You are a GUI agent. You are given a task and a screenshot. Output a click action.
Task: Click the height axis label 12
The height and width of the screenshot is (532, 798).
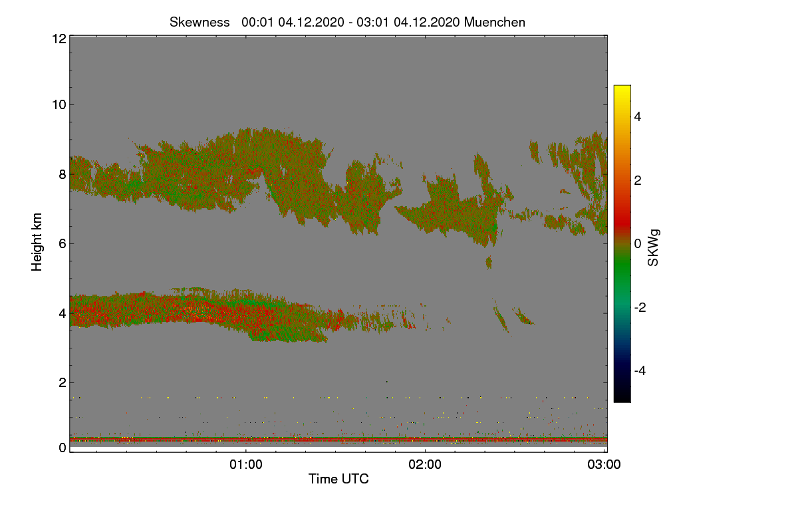(59, 39)
